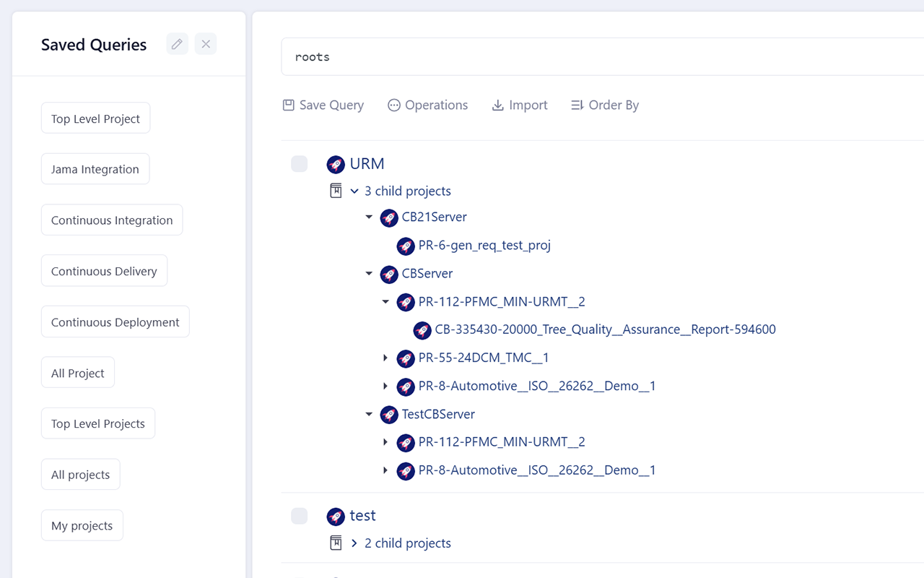Click the pencil edit icon beside Saved Queries
924x578 pixels.
click(x=177, y=44)
